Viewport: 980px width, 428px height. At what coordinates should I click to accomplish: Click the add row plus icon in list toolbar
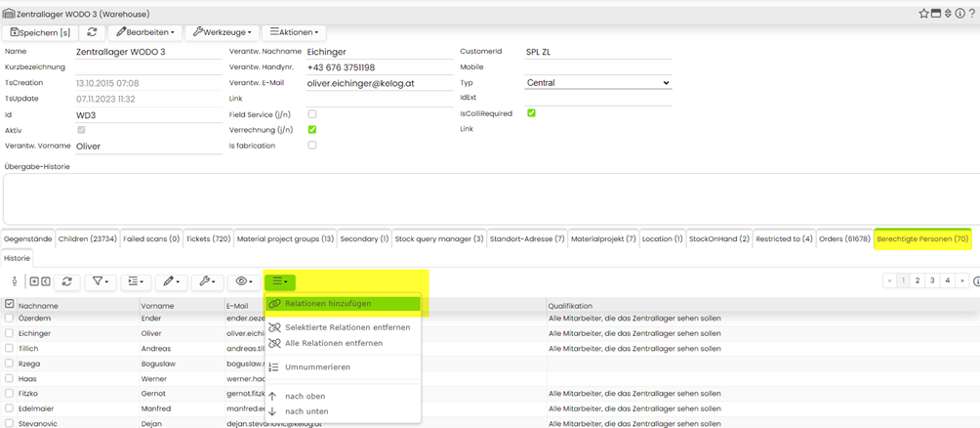(34, 282)
